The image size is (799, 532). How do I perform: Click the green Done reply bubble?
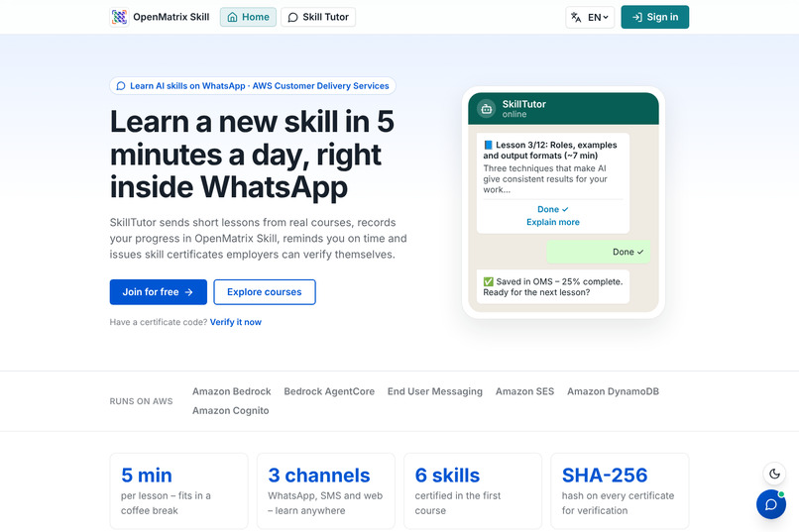pyautogui.click(x=598, y=252)
